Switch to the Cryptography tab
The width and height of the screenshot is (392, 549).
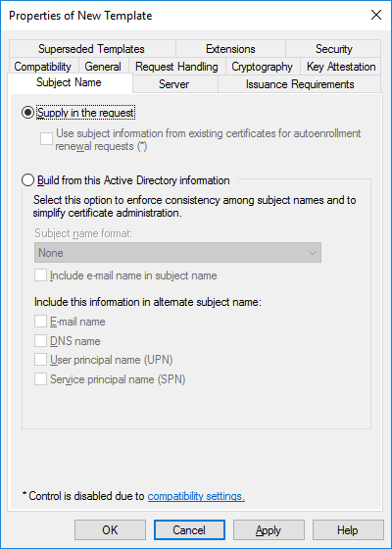pos(263,67)
